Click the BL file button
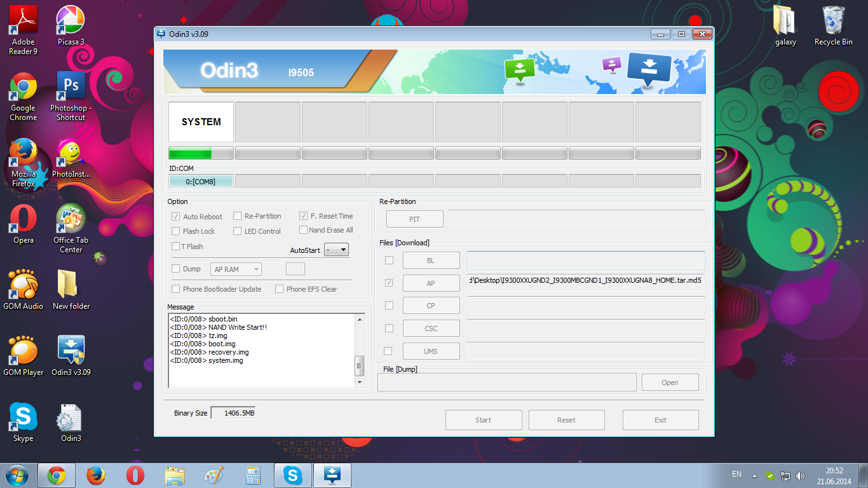The width and height of the screenshot is (868, 488). coord(431,261)
